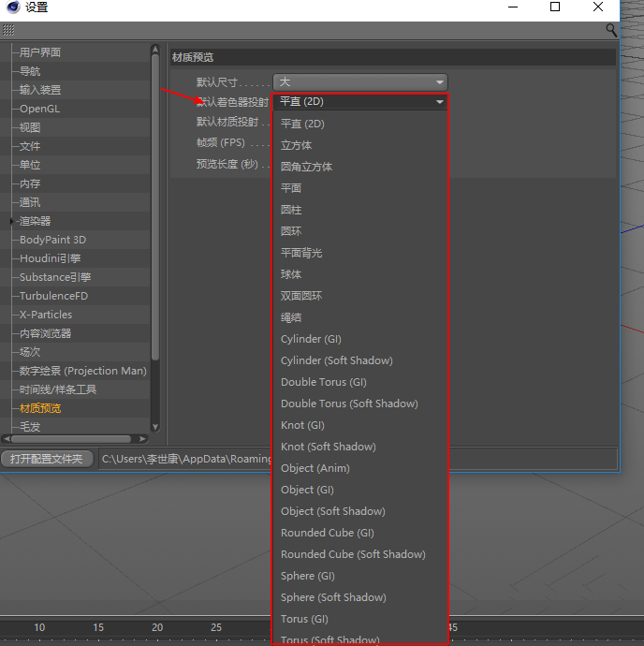Click the sidebar scroll-up arrow
Screen dimensions: 644x646
pyautogui.click(x=155, y=51)
